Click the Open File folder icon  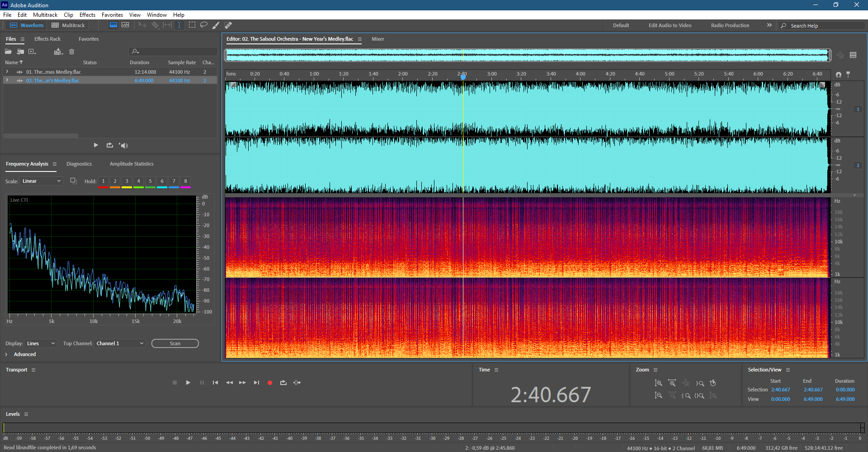pos(8,52)
